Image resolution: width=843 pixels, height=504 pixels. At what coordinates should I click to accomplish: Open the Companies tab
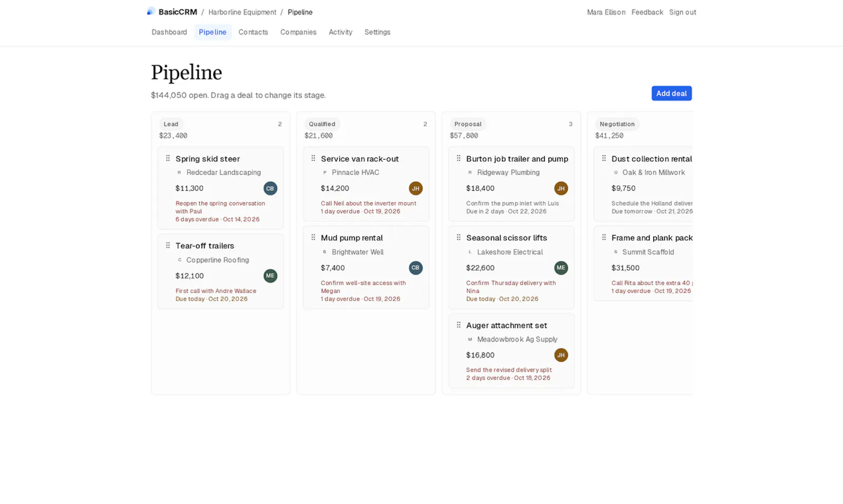(x=299, y=32)
